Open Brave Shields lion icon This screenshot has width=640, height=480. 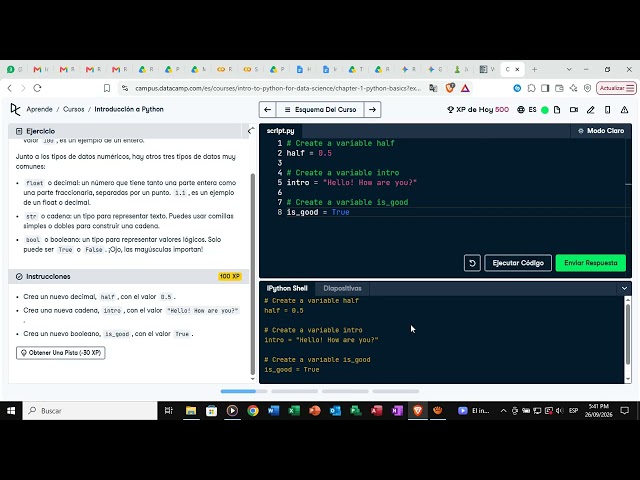tap(450, 88)
